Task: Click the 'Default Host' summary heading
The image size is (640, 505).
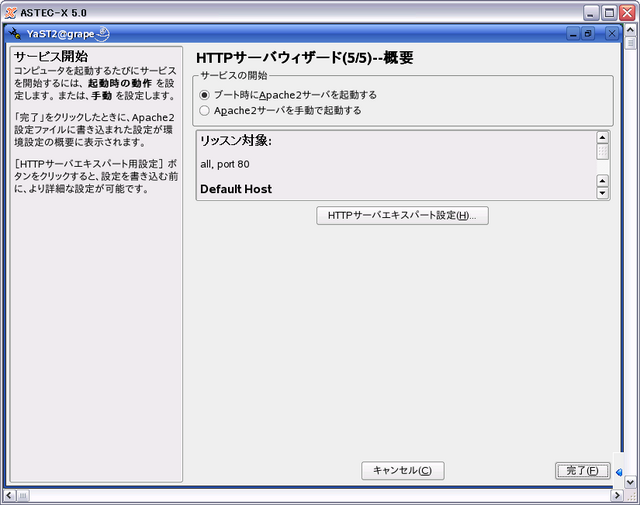Action: (x=236, y=189)
